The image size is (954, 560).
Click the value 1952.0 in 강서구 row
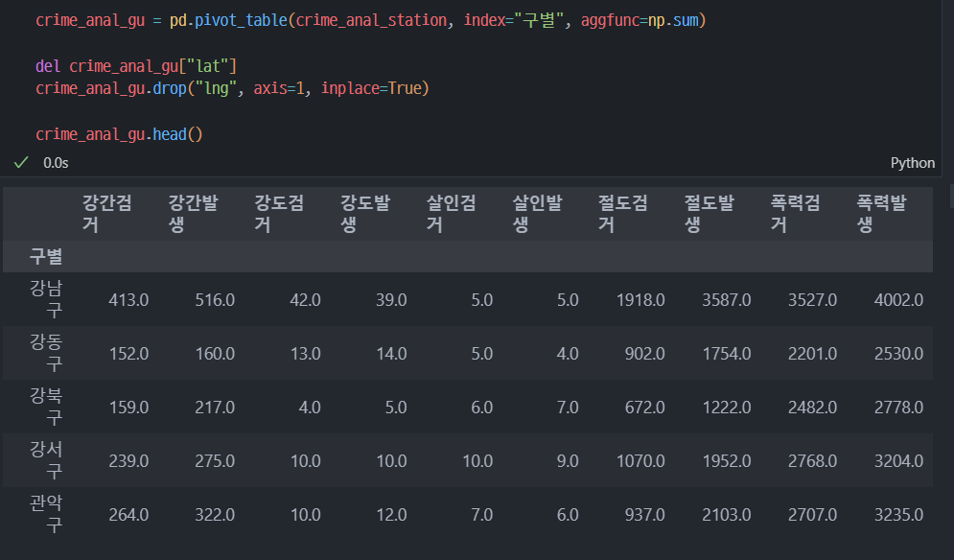727,461
